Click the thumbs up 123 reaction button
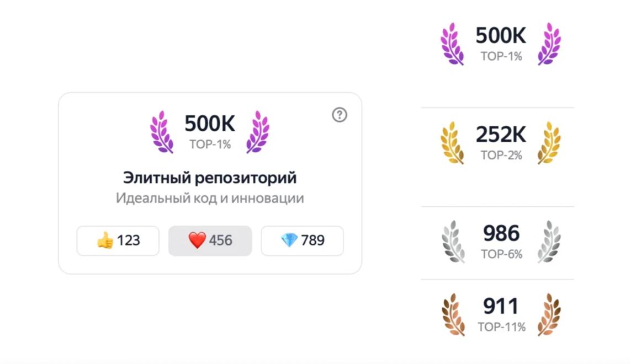This screenshot has height=364, width=631. click(118, 240)
